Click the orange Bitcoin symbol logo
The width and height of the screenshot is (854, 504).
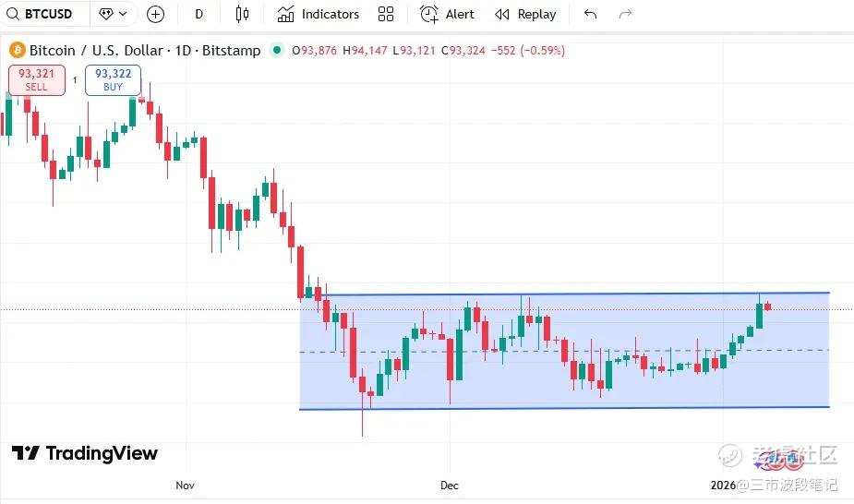17,51
